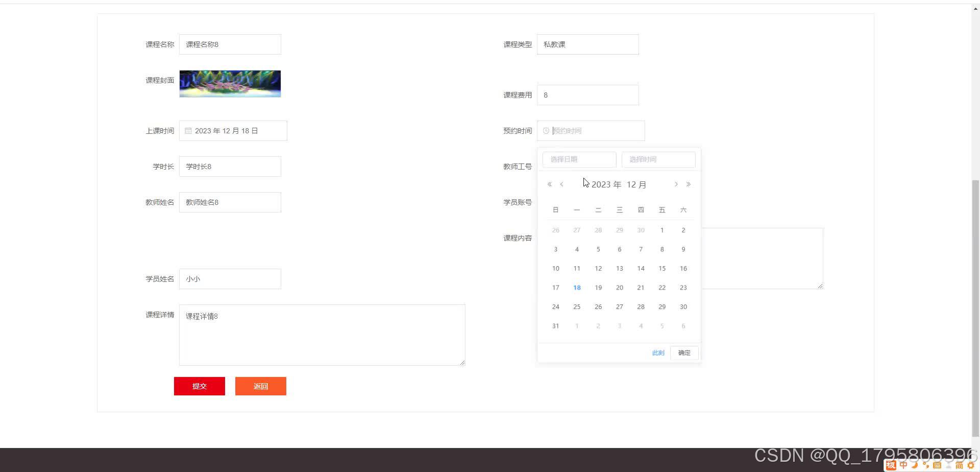The width and height of the screenshot is (980, 472).
Task: Click the 2023 年 year header label
Action: (606, 184)
